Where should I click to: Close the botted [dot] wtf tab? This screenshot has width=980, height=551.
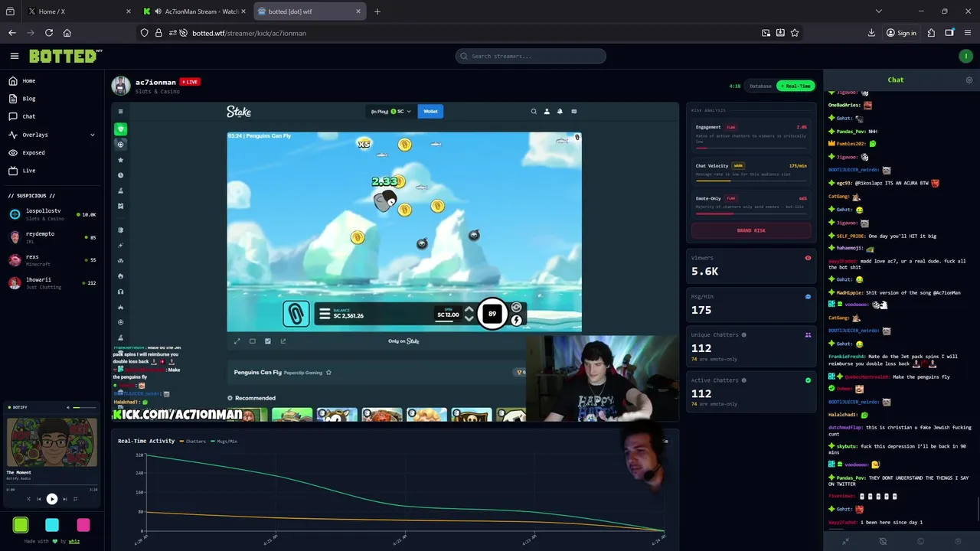(x=358, y=11)
